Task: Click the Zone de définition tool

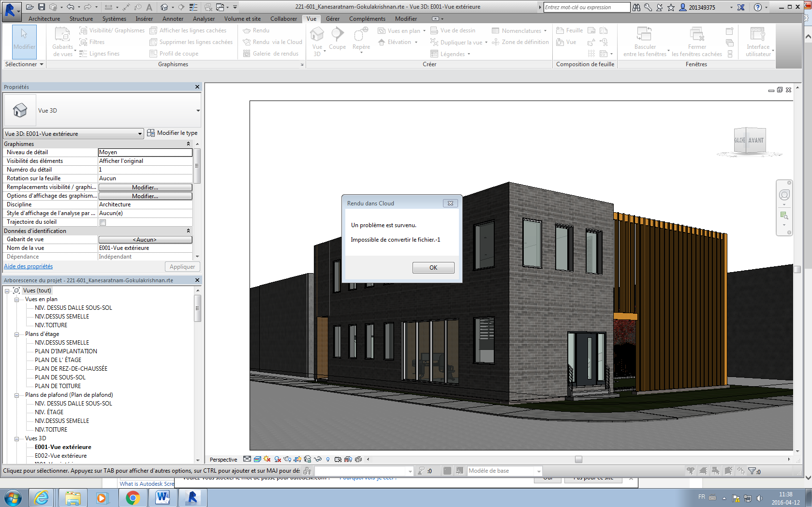Action: click(x=520, y=42)
